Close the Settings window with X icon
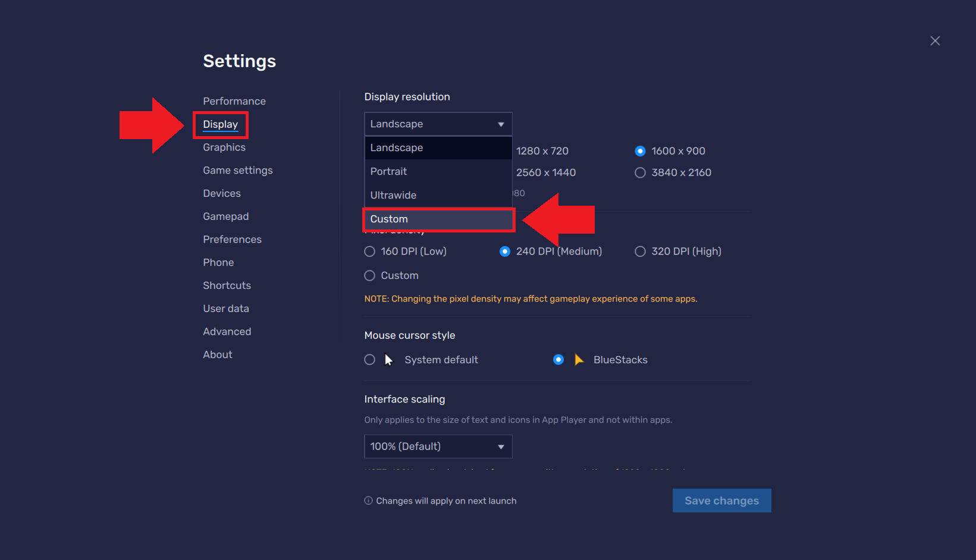Image resolution: width=976 pixels, height=560 pixels. click(x=935, y=41)
